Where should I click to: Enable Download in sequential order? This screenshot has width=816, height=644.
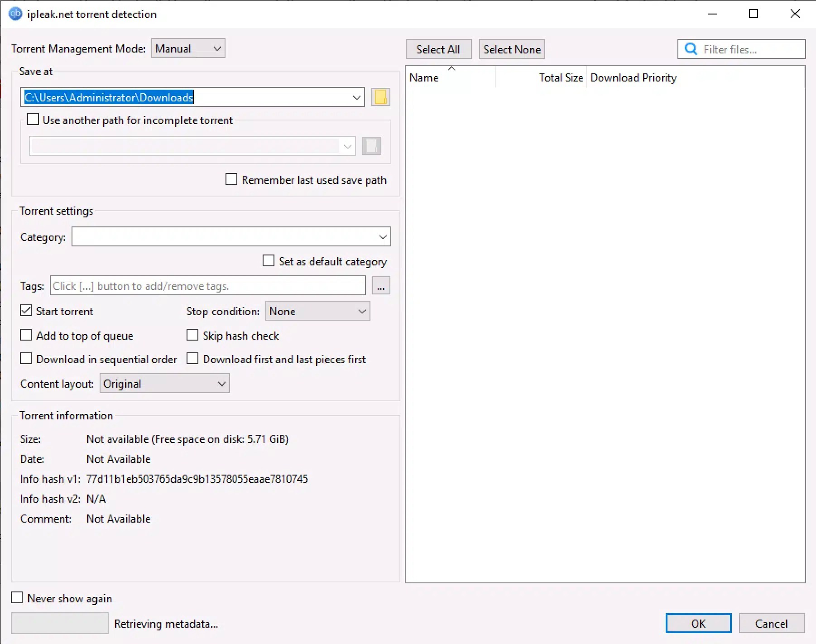(x=26, y=358)
